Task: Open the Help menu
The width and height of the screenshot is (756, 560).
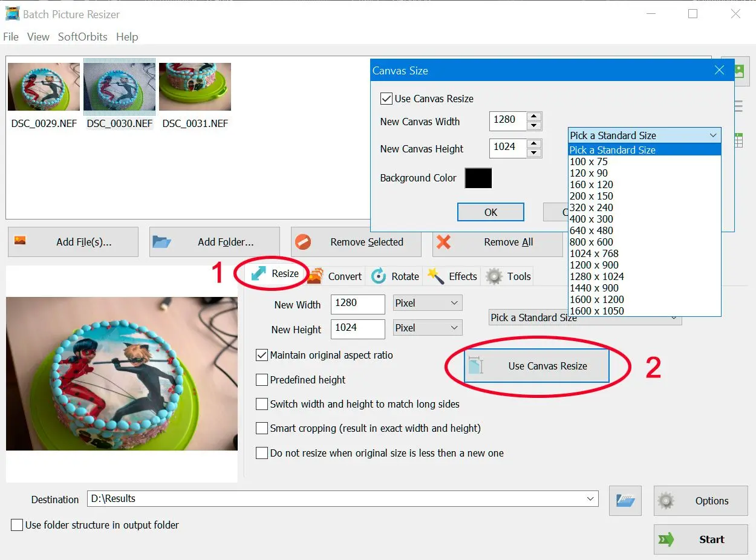Action: tap(127, 37)
